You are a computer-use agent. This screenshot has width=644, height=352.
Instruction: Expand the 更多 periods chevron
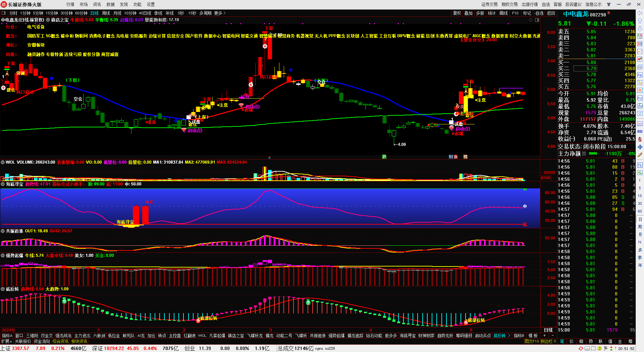point(224,13)
